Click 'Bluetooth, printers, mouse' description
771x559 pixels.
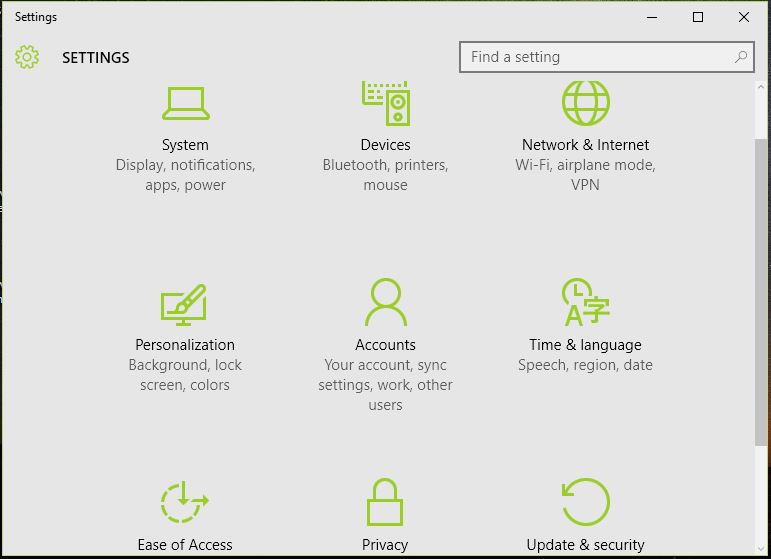tap(386, 175)
